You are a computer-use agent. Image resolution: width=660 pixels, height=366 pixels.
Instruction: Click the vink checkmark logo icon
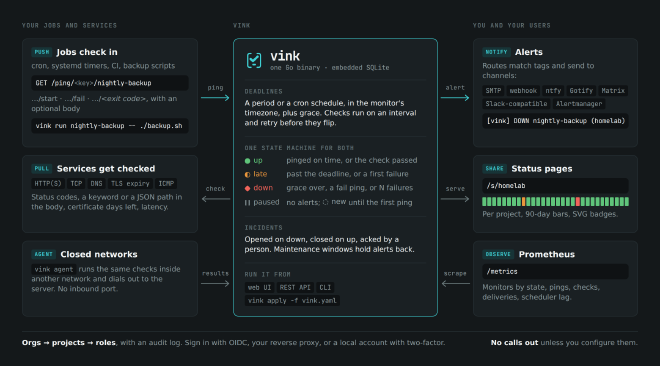pyautogui.click(x=254, y=61)
